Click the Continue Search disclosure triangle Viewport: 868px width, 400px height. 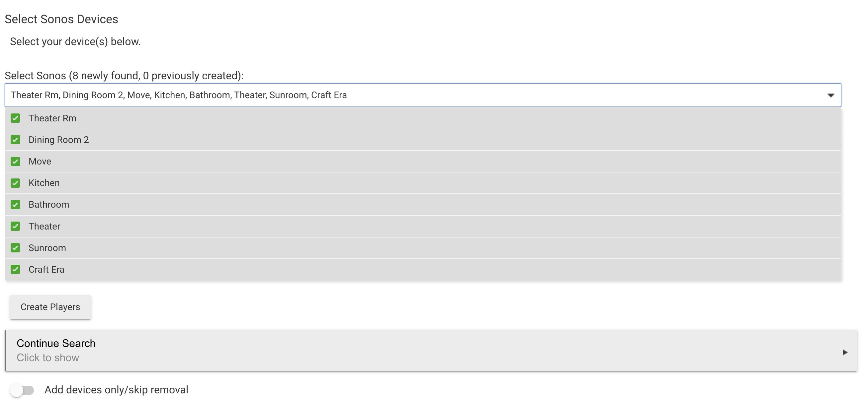[x=845, y=352]
